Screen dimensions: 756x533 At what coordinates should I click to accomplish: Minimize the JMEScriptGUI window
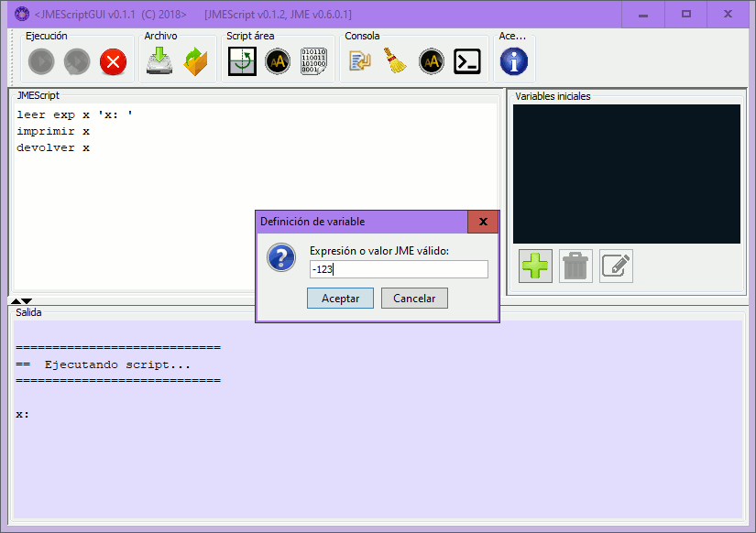[643, 15]
